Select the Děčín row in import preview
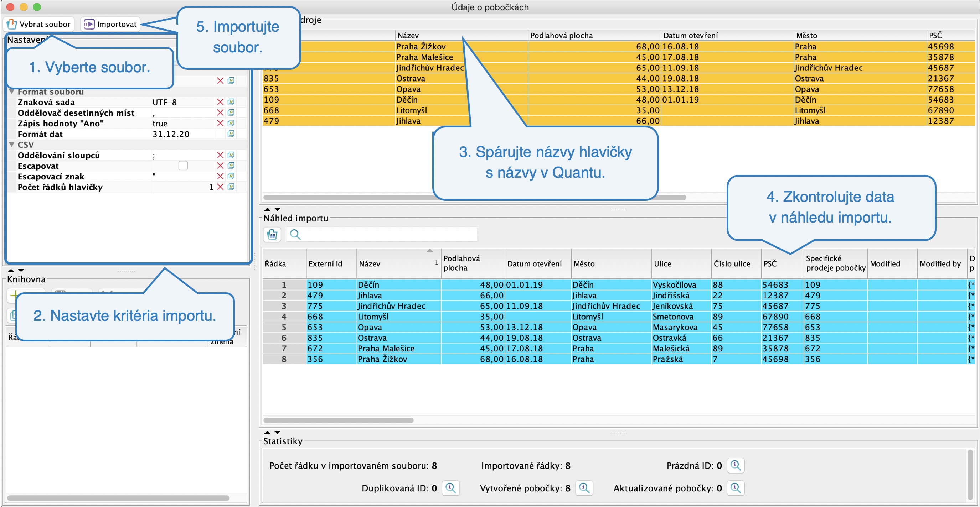Image resolution: width=980 pixels, height=507 pixels. 618,285
